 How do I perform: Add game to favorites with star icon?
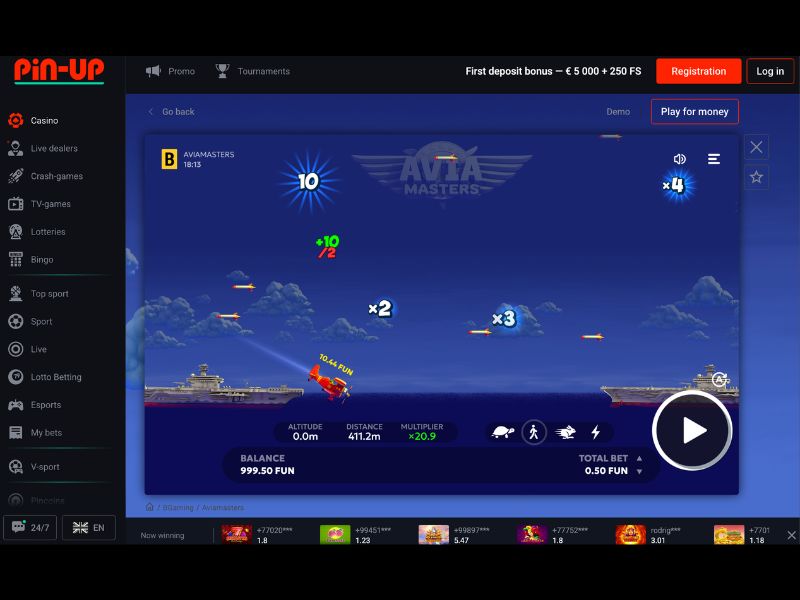[756, 177]
